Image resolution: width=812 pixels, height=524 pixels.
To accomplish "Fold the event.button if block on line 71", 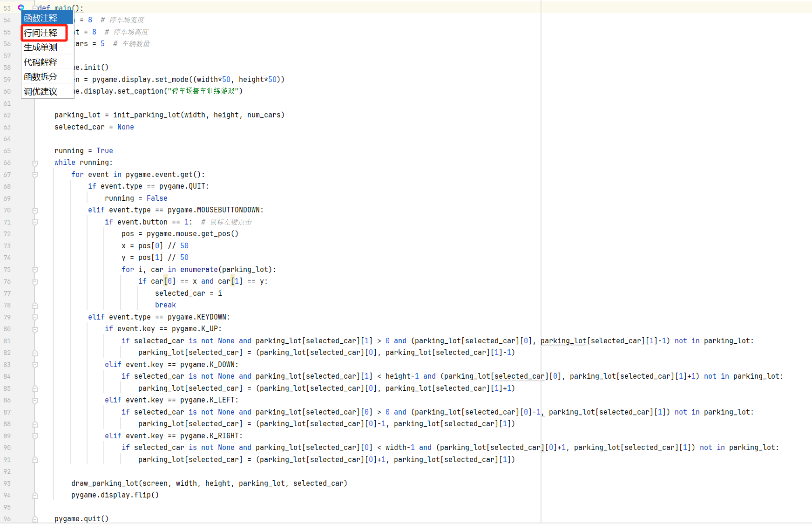I will click(35, 222).
